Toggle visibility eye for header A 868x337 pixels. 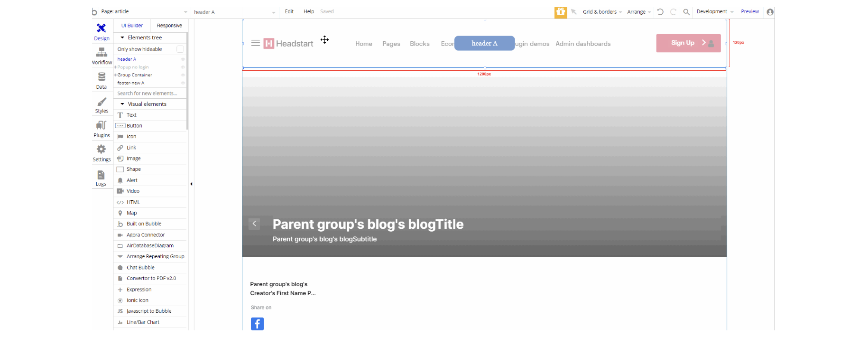183,59
